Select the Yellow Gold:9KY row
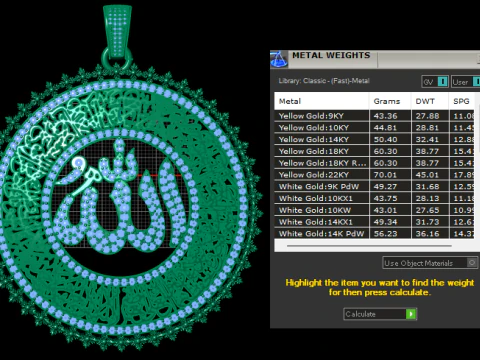Image resolution: width=480 pixels, height=360 pixels. coord(374,116)
